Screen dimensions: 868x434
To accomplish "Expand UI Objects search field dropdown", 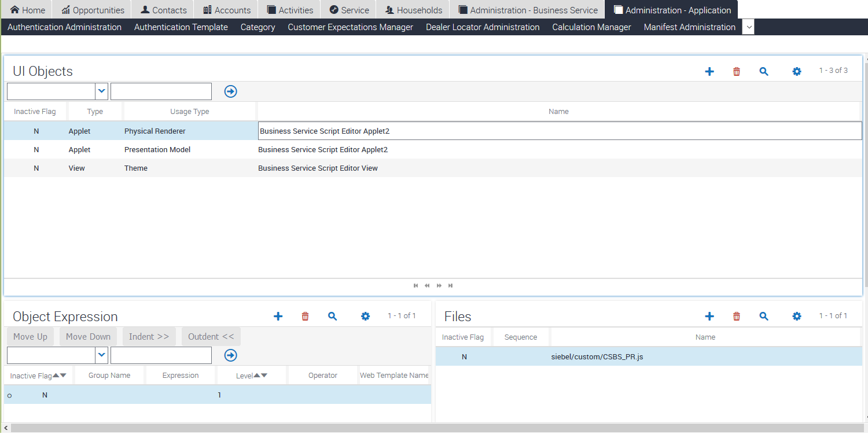I will (x=102, y=91).
